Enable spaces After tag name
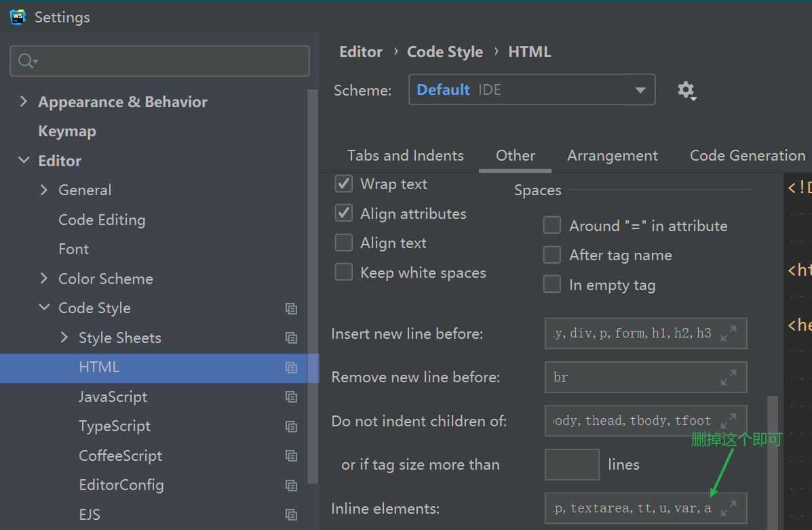812x530 pixels. point(552,255)
